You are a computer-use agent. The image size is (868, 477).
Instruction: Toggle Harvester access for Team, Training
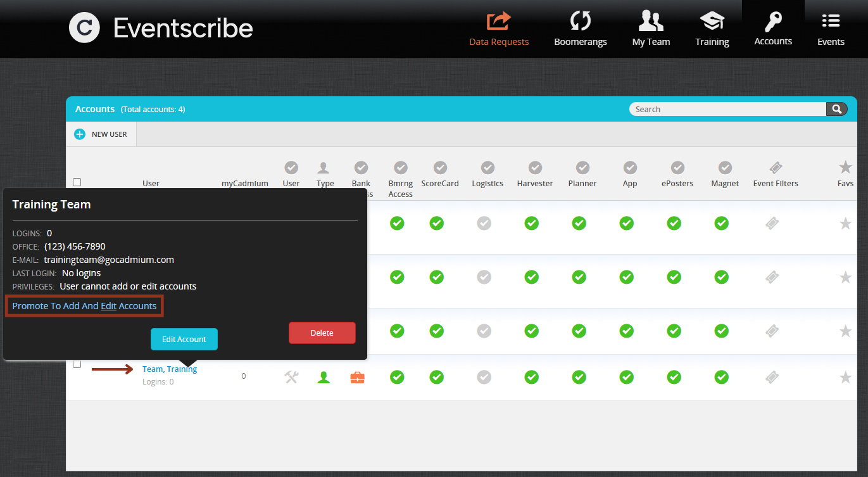click(x=532, y=377)
